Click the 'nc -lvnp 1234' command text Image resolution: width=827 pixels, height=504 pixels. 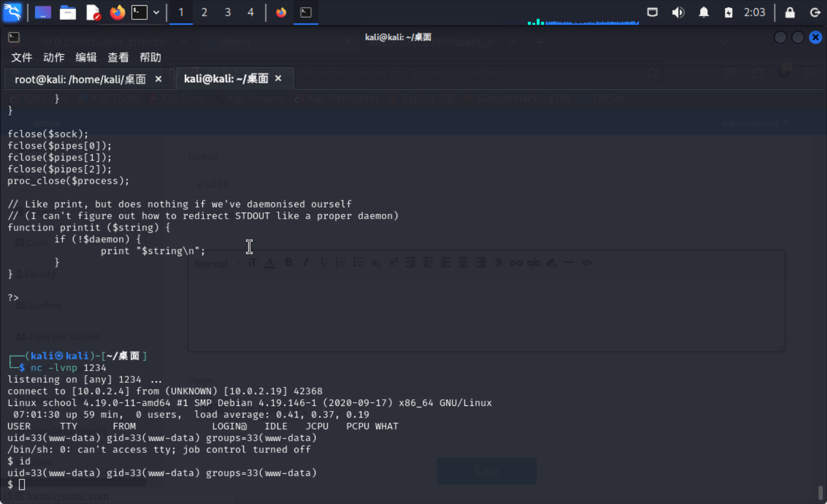tap(68, 368)
